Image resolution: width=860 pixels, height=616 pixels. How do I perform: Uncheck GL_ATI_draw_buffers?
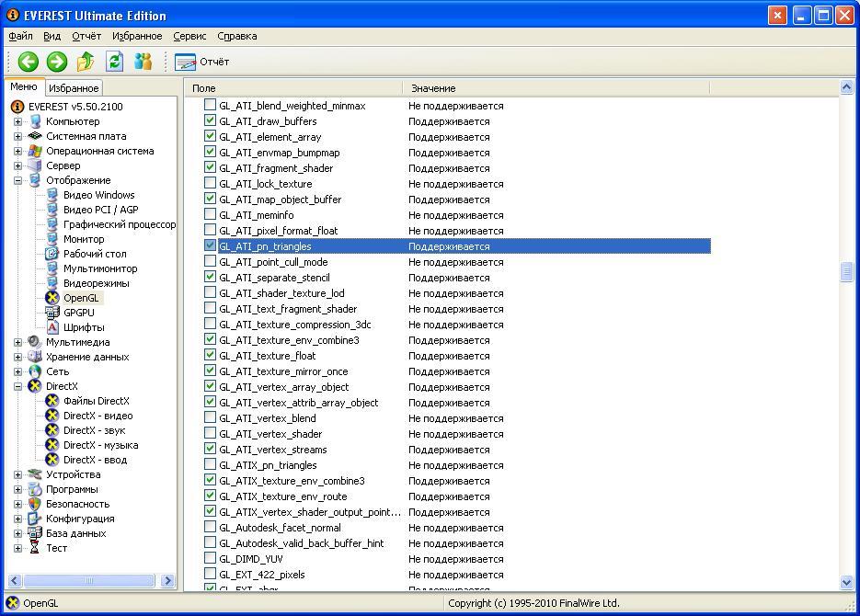[x=210, y=121]
